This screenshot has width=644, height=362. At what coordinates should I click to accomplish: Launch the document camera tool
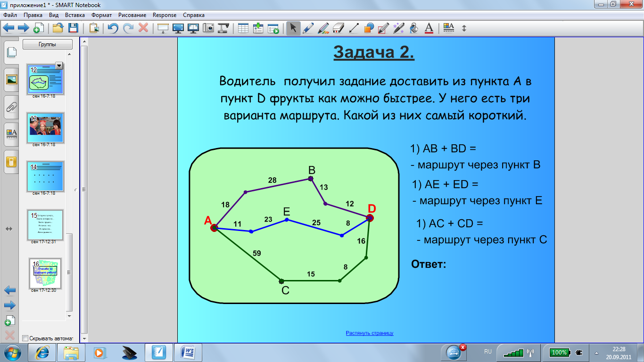click(223, 28)
